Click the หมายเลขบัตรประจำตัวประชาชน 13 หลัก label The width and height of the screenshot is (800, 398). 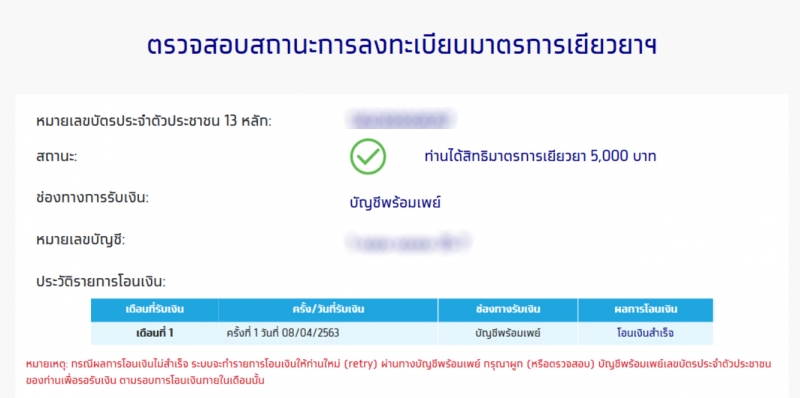(154, 122)
